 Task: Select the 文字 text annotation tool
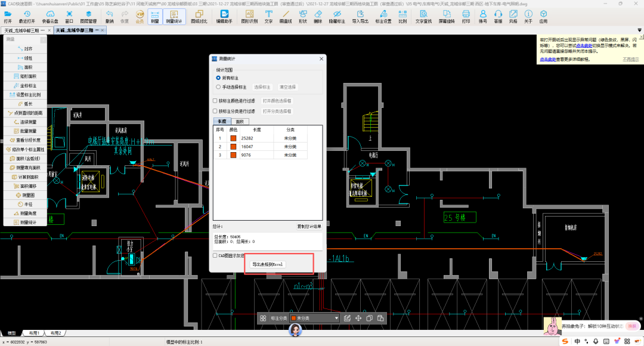268,17
